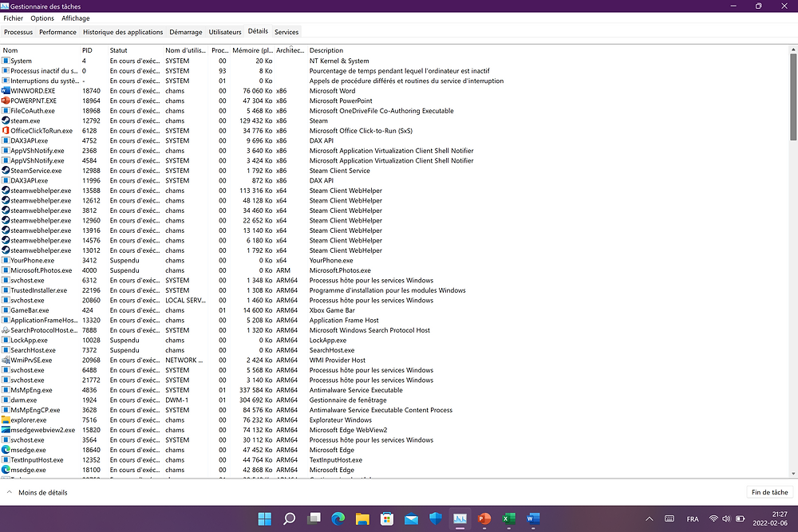Click the OfficeClickToRun.exe Office icon

pyautogui.click(x=6, y=131)
